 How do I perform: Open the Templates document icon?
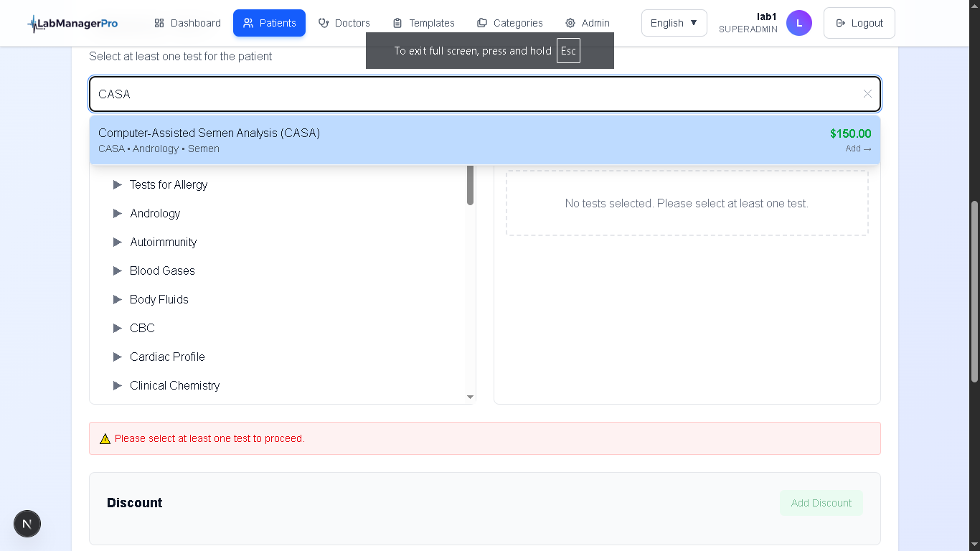coord(398,22)
